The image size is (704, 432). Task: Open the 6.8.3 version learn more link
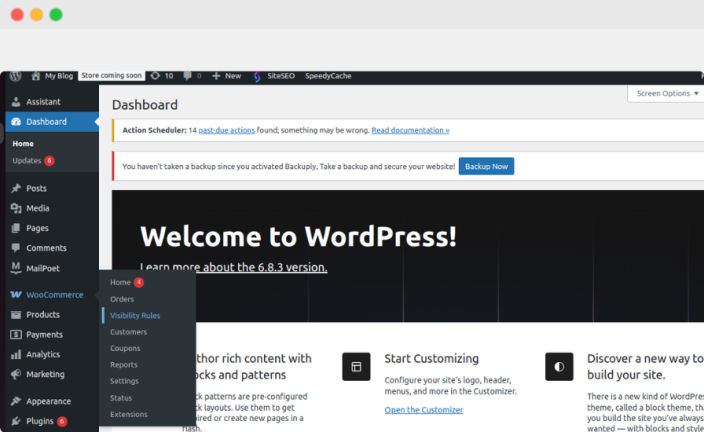point(233,267)
